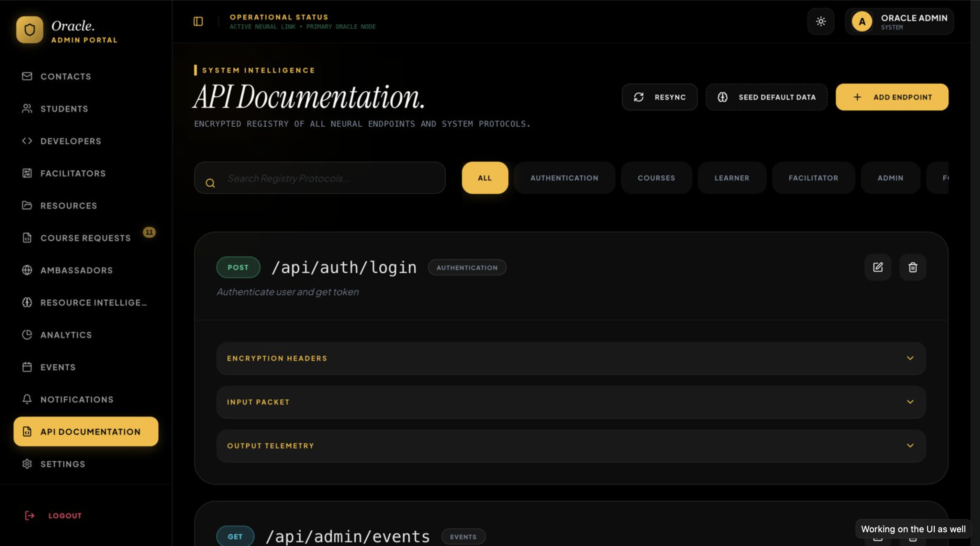Image resolution: width=980 pixels, height=546 pixels.
Task: Expand the Input Packet section
Action: [571, 402]
